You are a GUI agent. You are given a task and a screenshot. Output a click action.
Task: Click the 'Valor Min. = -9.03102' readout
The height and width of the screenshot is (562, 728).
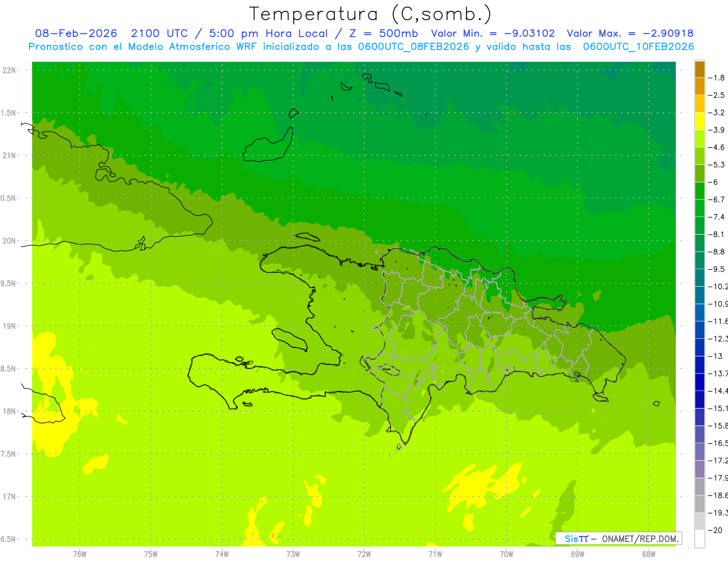coord(493,33)
